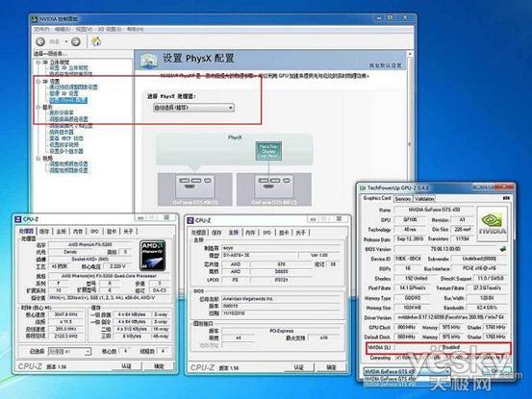Click the first GeForce GTS 450 card diagram

pyautogui.click(x=195, y=189)
